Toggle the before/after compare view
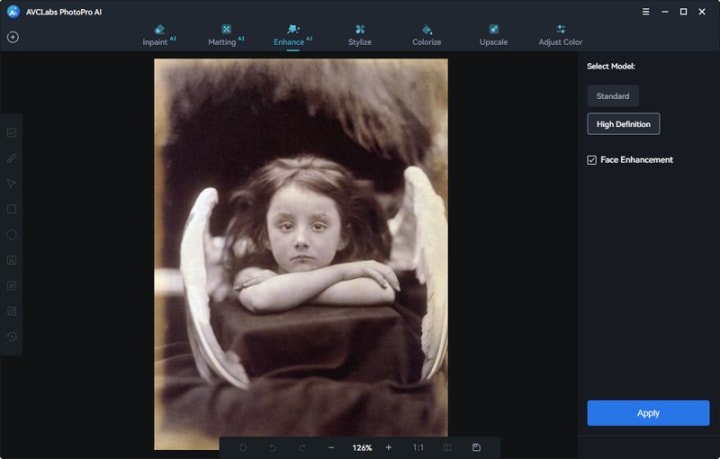 coord(447,448)
